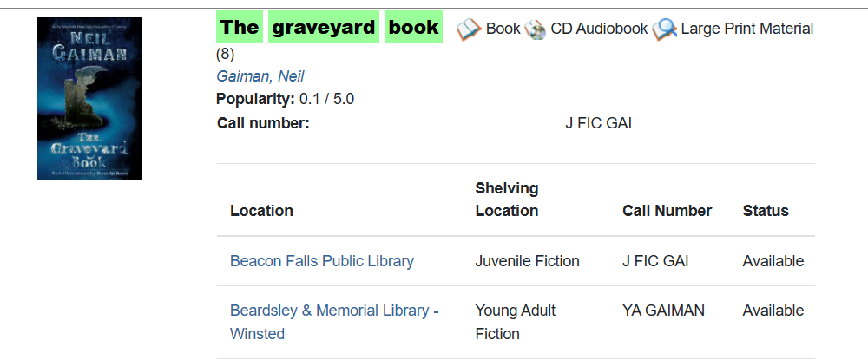Select the YA GAIMAN call number cell
The height and width of the screenshot is (360, 868).
(x=663, y=311)
